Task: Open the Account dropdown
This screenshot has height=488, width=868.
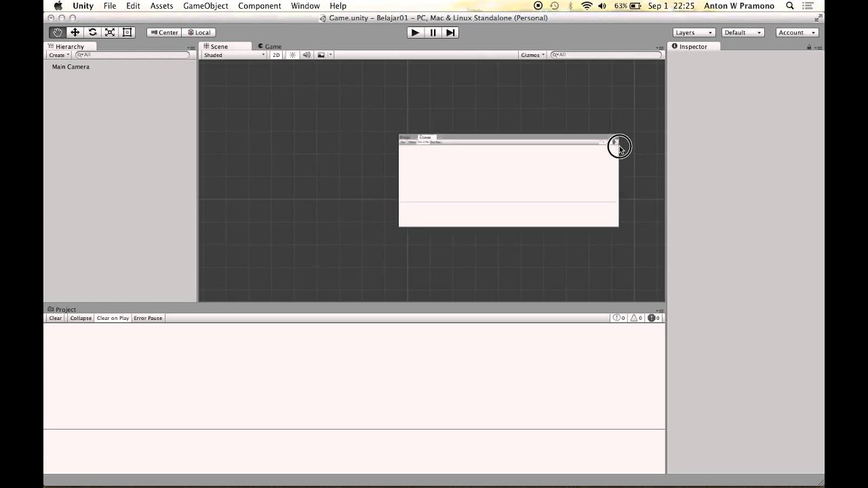Action: (797, 33)
